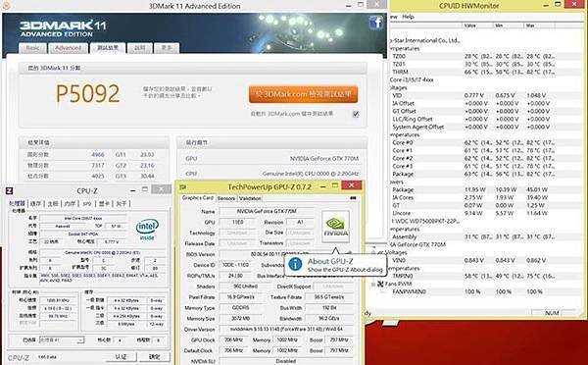
Task: Click the GPU-Z screenshot camera icon
Action: point(353,198)
